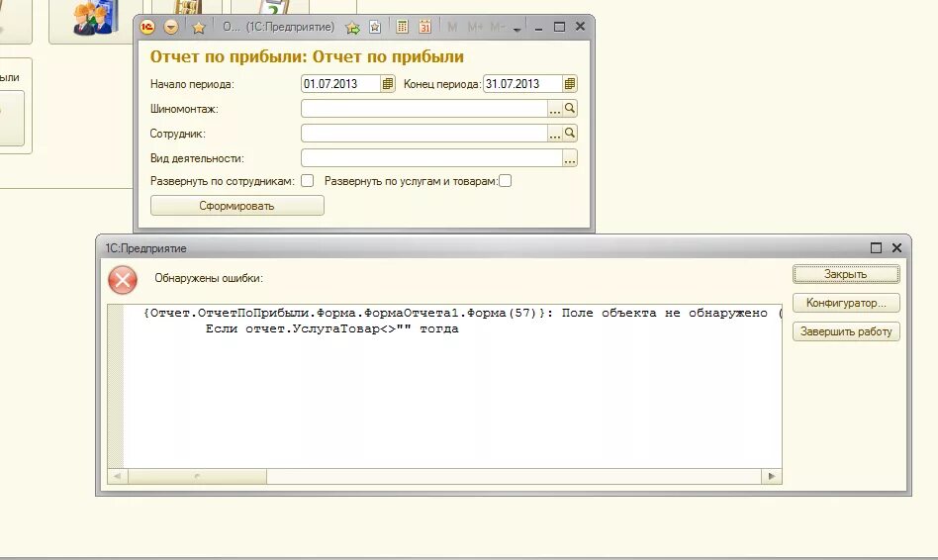Click the 'Отчет по прибыли' heading
The image size is (938, 560).
point(307,56)
